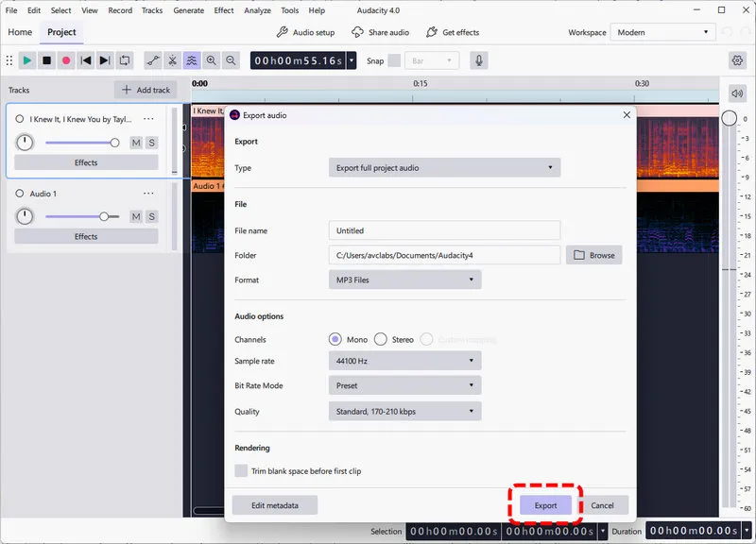This screenshot has width=756, height=544.
Task: Open the Sample rate dropdown
Action: (x=405, y=361)
